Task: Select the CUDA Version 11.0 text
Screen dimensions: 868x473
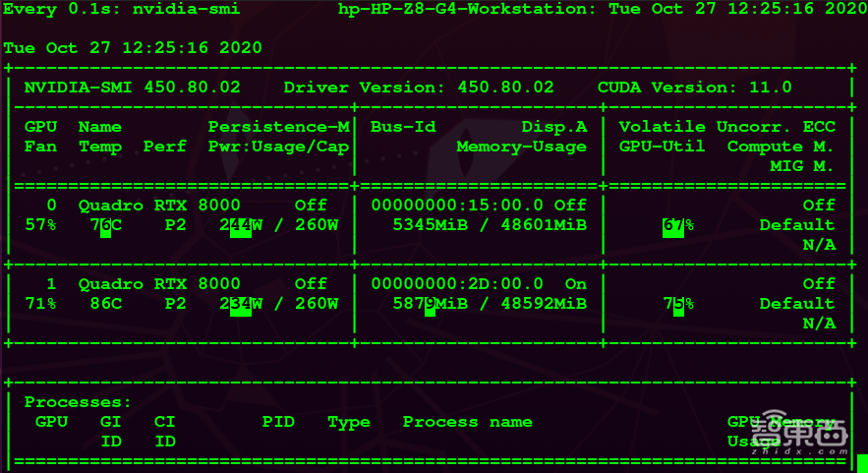Action: 694,88
